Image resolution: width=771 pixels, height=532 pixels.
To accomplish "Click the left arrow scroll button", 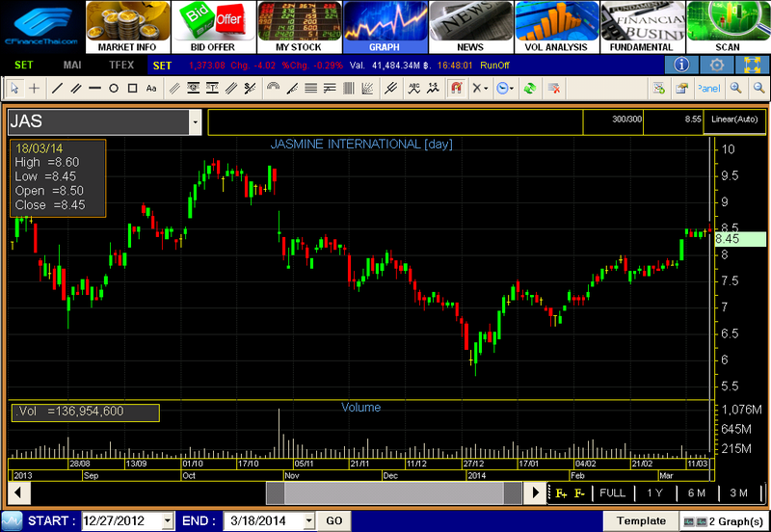I will 18,492.
